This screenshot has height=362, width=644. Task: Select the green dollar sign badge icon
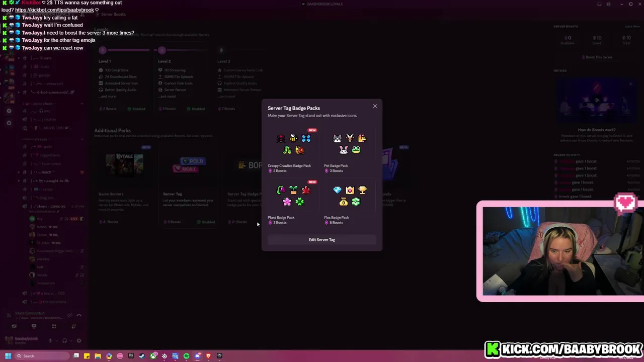[x=356, y=202]
